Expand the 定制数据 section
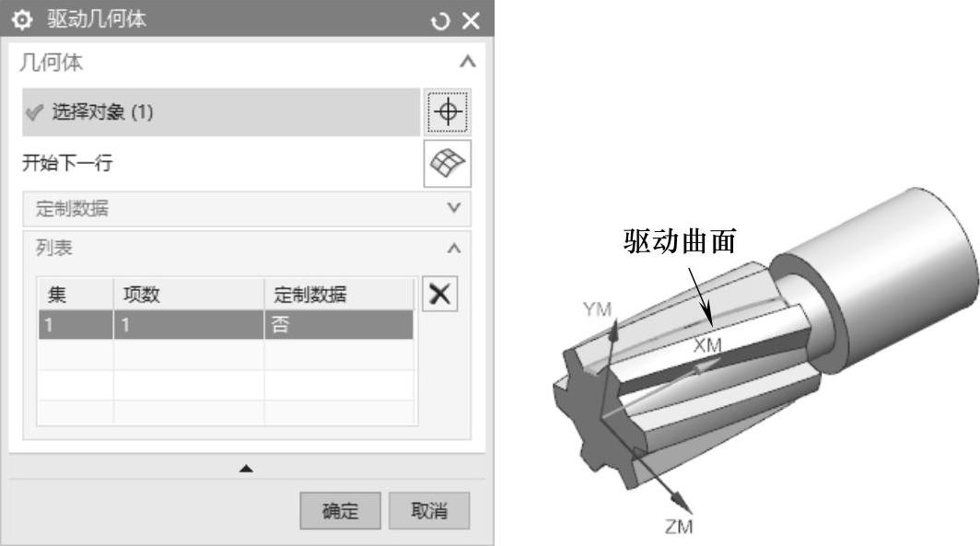This screenshot has height=546, width=980. coord(454,207)
